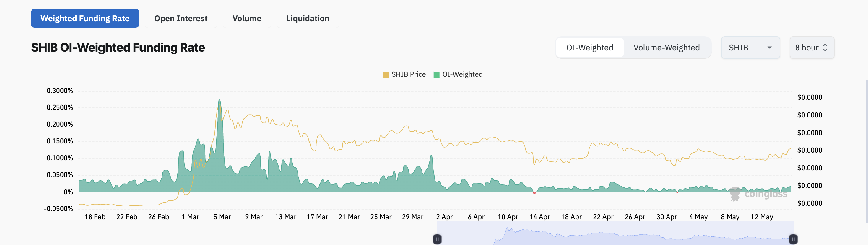Open the SHIB coin dropdown

[750, 48]
